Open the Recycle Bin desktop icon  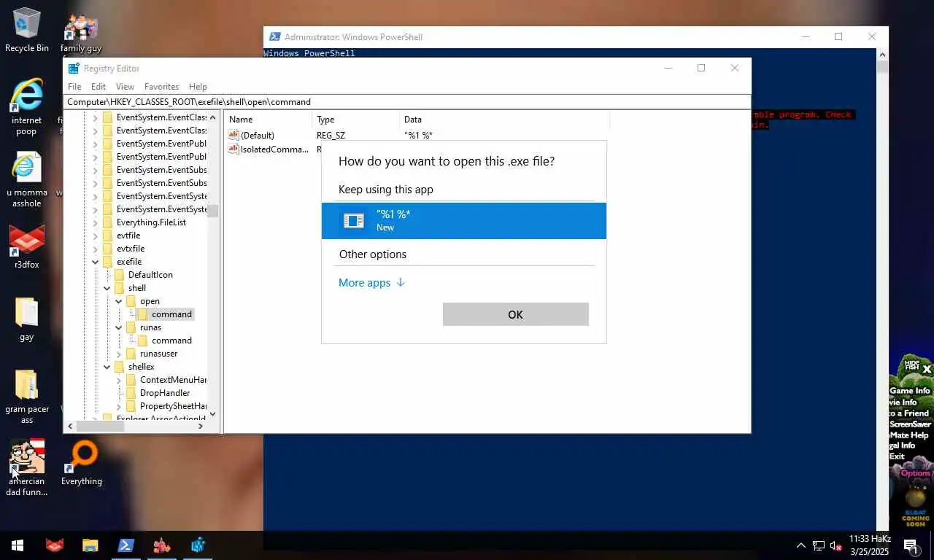(x=27, y=29)
